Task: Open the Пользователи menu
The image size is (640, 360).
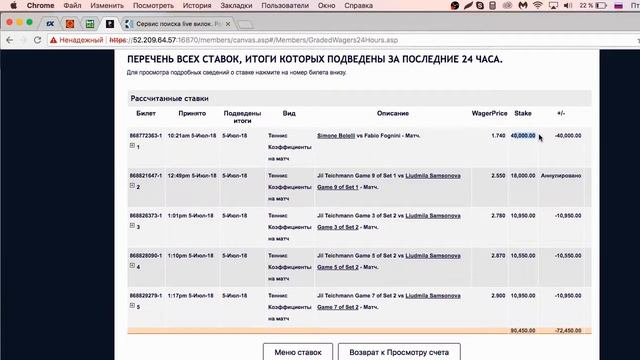Action: coord(285,5)
